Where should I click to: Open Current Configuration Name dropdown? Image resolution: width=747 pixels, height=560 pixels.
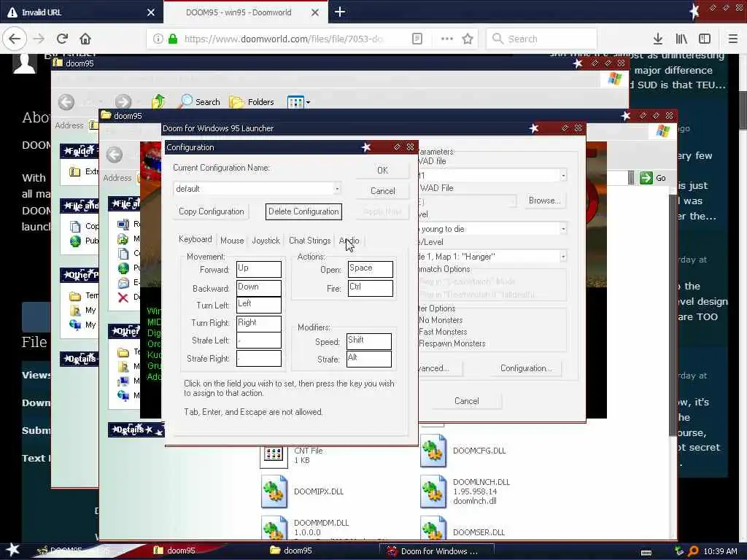click(x=337, y=189)
